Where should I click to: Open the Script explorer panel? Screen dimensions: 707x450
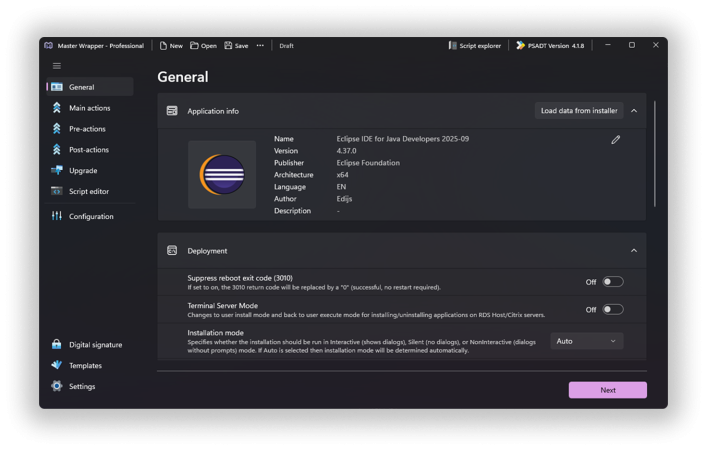tap(474, 46)
